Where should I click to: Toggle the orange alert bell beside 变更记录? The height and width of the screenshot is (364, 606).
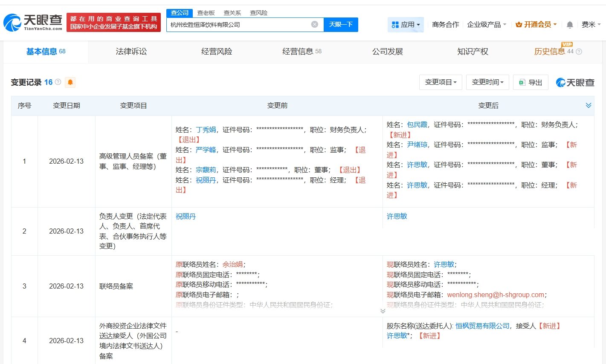tap(70, 82)
